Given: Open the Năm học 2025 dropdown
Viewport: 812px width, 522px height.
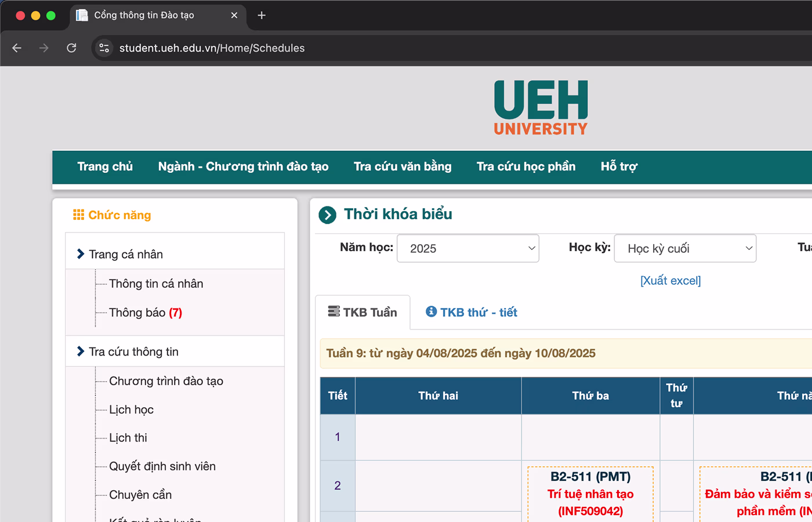Looking at the screenshot, I should 467,248.
